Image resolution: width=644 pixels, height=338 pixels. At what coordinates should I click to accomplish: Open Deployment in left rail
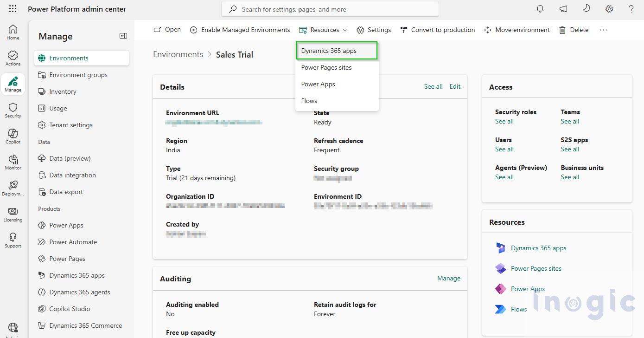pos(13,188)
